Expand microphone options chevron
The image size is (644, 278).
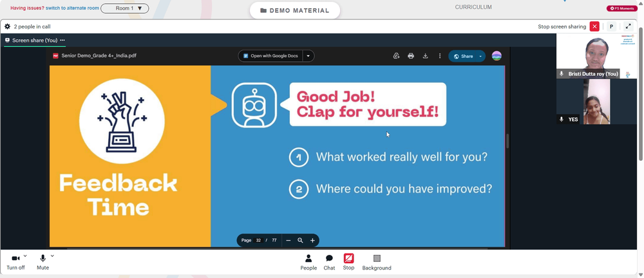pos(52,256)
